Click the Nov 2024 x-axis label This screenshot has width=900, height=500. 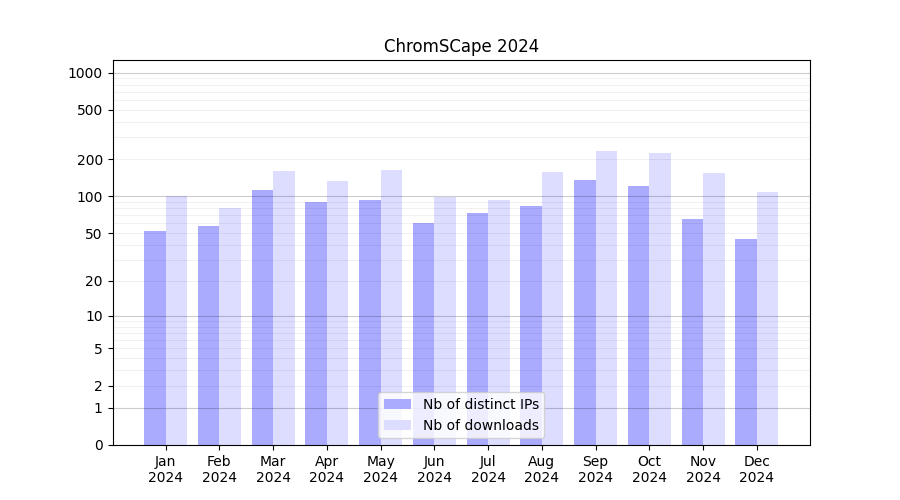[703, 469]
